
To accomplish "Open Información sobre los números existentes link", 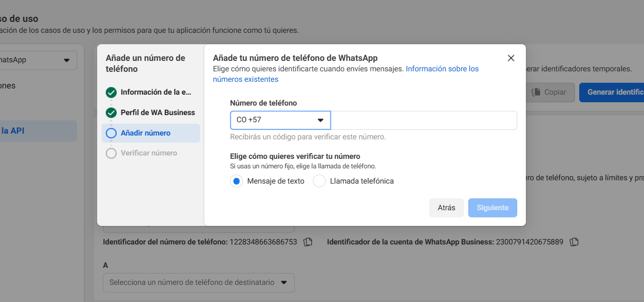I will point(346,74).
